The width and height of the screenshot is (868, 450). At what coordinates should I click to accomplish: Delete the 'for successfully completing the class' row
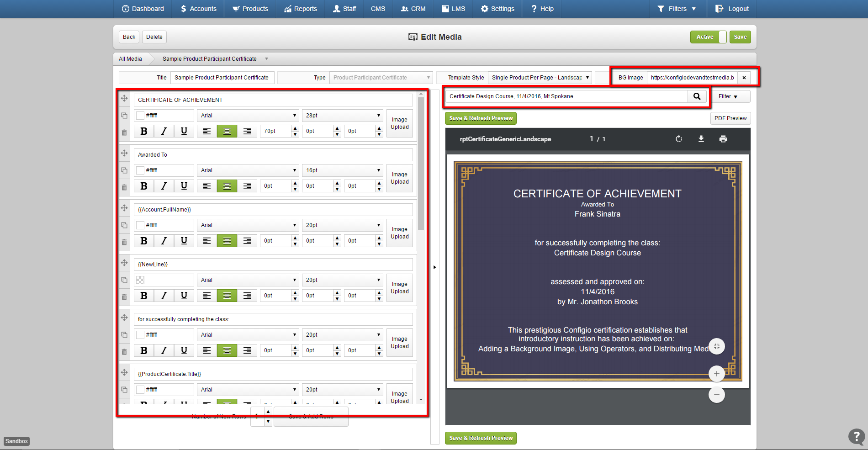[x=124, y=352]
